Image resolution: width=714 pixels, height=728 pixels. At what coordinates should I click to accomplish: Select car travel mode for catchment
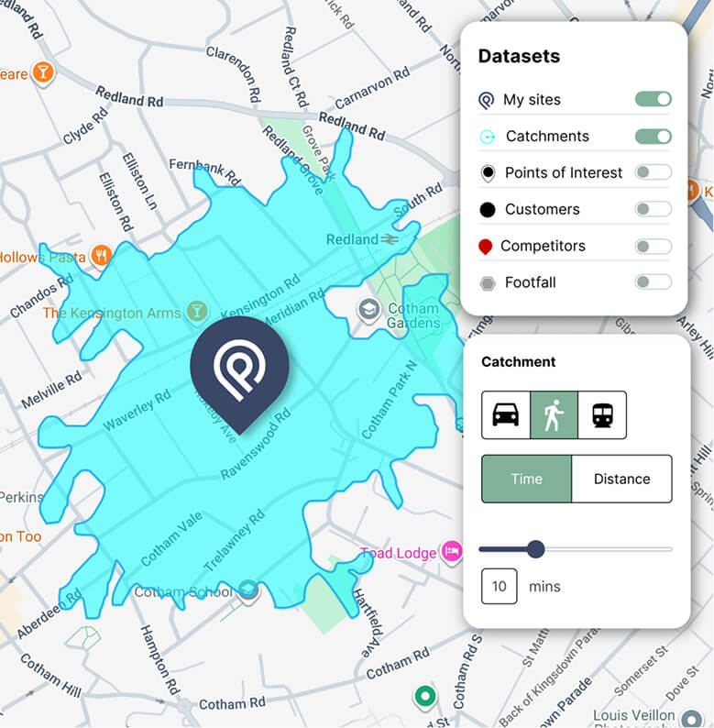(x=506, y=414)
